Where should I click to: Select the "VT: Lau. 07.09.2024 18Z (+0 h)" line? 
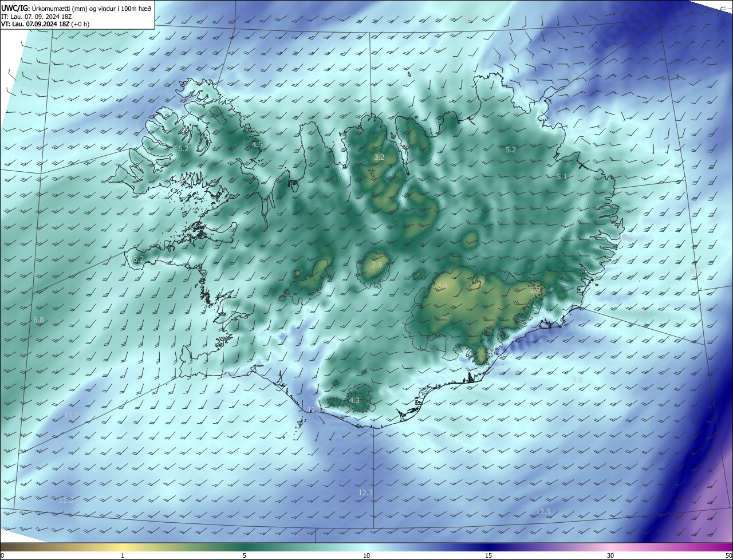click(x=45, y=24)
